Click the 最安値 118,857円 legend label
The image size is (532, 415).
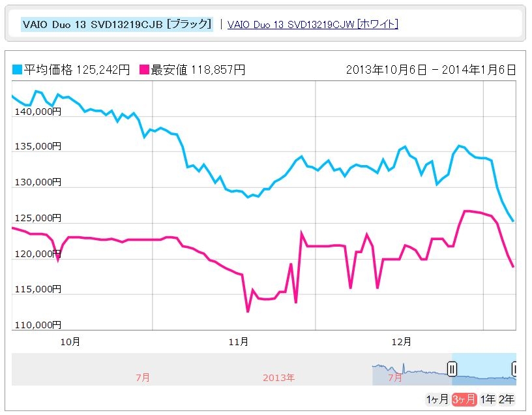click(198, 69)
